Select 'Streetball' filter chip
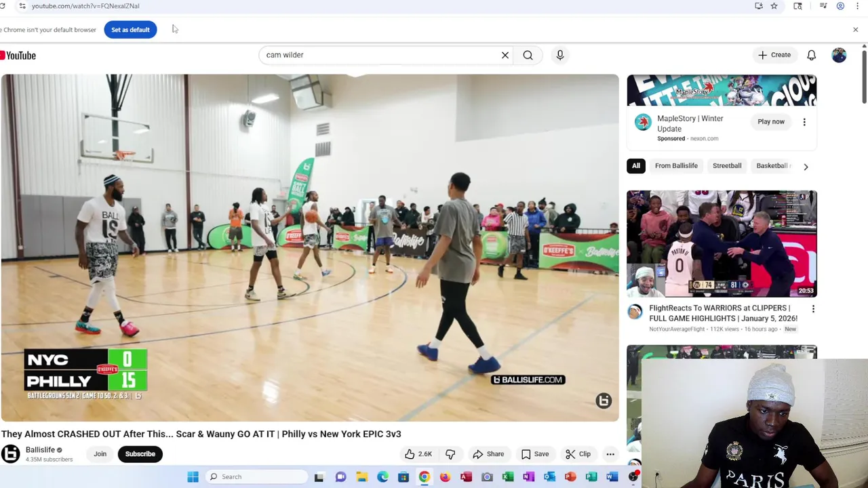This screenshot has width=868, height=488. tap(727, 165)
